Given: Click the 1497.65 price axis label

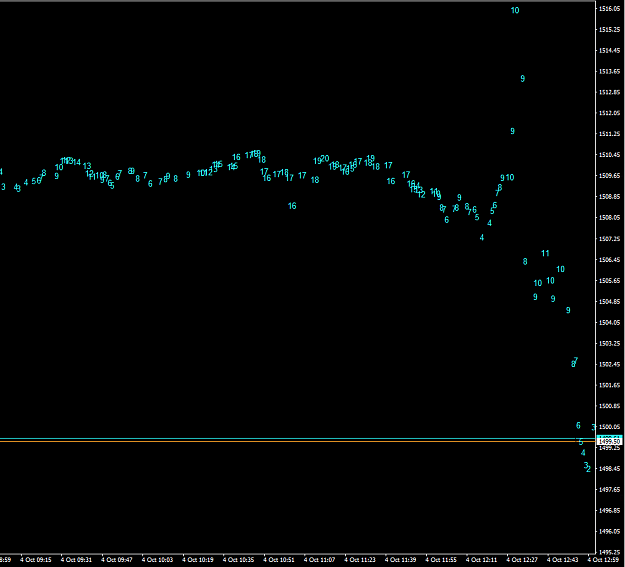Looking at the screenshot, I should (x=609, y=489).
